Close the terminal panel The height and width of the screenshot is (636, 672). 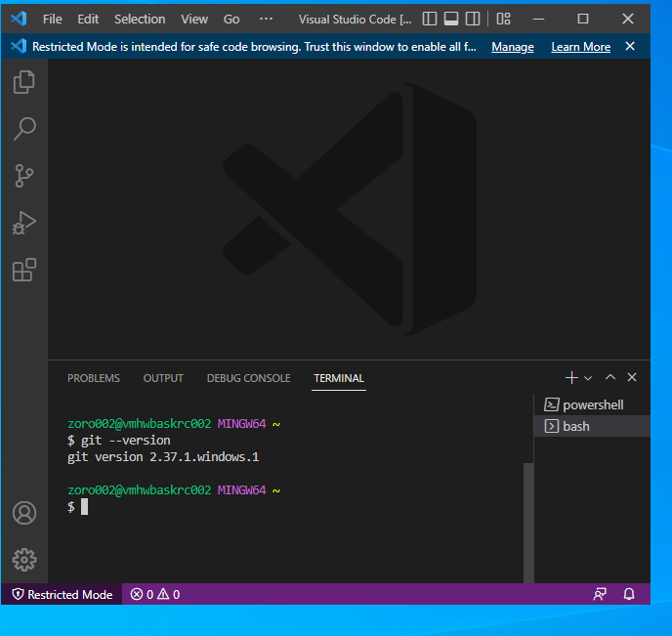[x=632, y=377]
